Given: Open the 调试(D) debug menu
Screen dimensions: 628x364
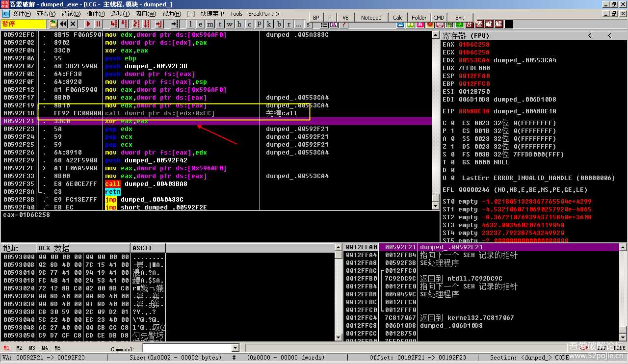Looking at the screenshot, I should point(71,14).
